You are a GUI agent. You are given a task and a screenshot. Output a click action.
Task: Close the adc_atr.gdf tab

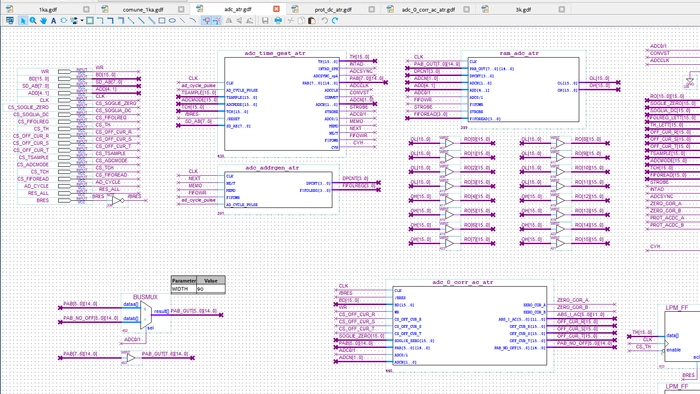[276, 9]
